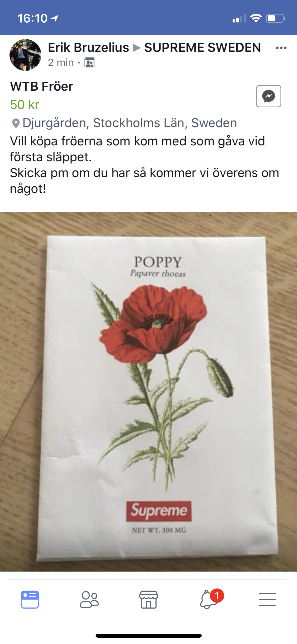The image size is (297, 644).
Task: Open the Friends tab
Action: [89, 599]
